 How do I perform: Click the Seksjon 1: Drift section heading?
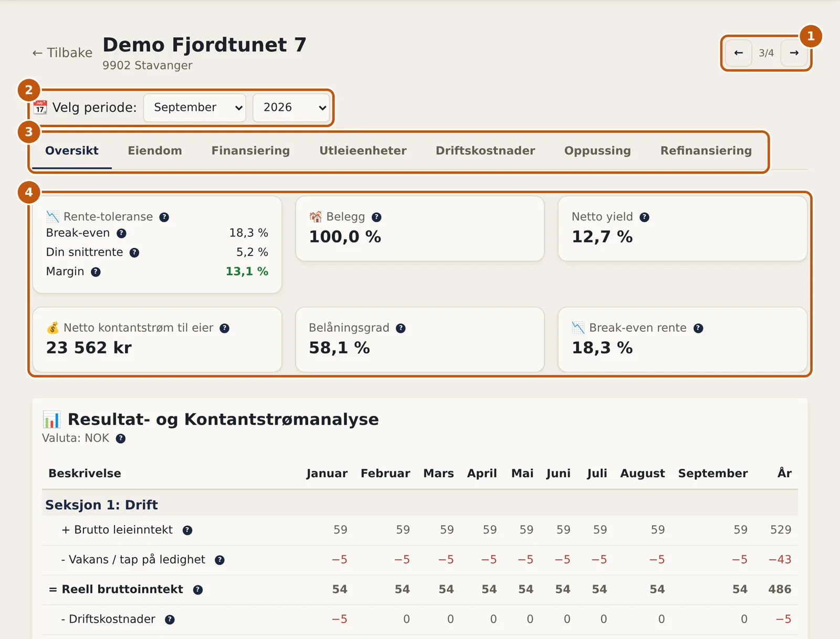tap(101, 505)
